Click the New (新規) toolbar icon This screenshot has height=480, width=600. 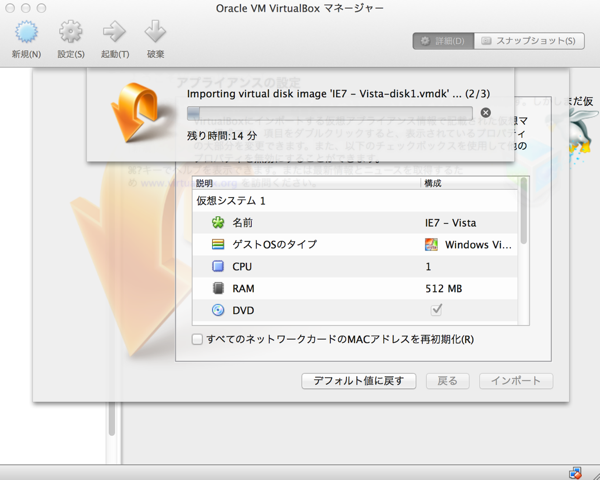click(26, 32)
